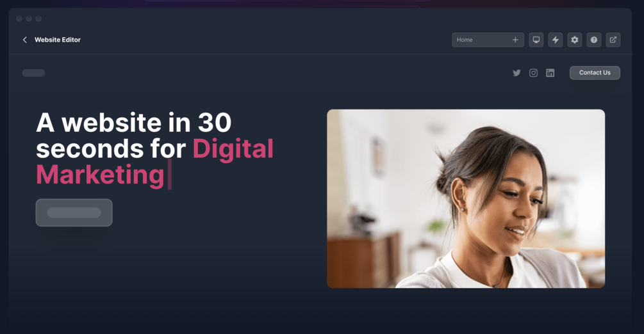Switch to desktop preview via the monitor icon
The image size is (644, 334).
point(536,40)
